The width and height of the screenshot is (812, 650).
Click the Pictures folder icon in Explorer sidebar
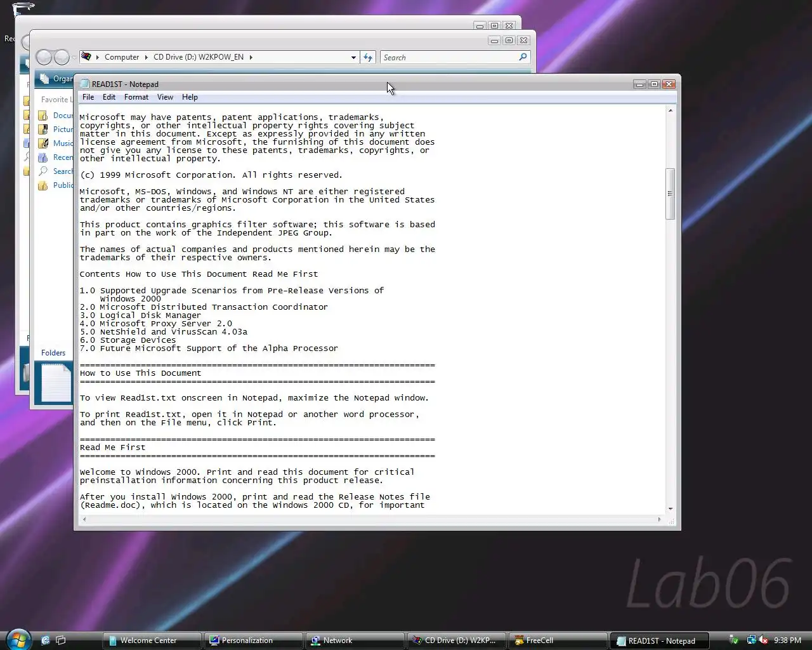tap(43, 129)
